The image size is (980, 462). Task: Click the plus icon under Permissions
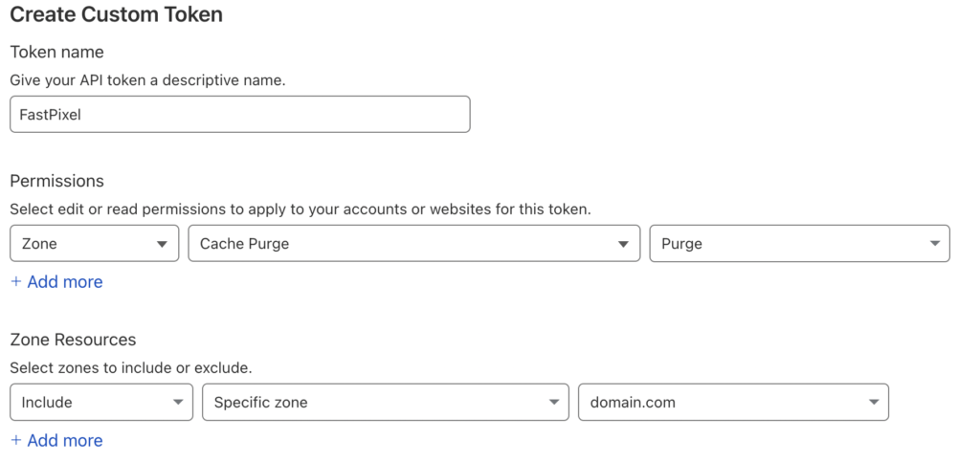[16, 282]
